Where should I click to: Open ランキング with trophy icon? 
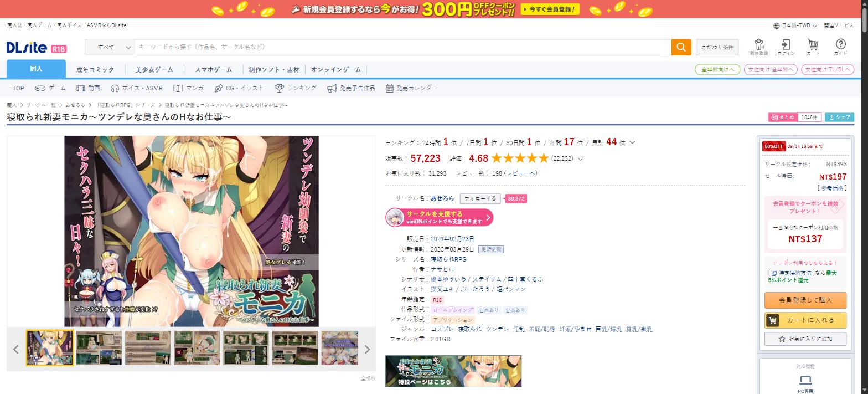point(296,88)
